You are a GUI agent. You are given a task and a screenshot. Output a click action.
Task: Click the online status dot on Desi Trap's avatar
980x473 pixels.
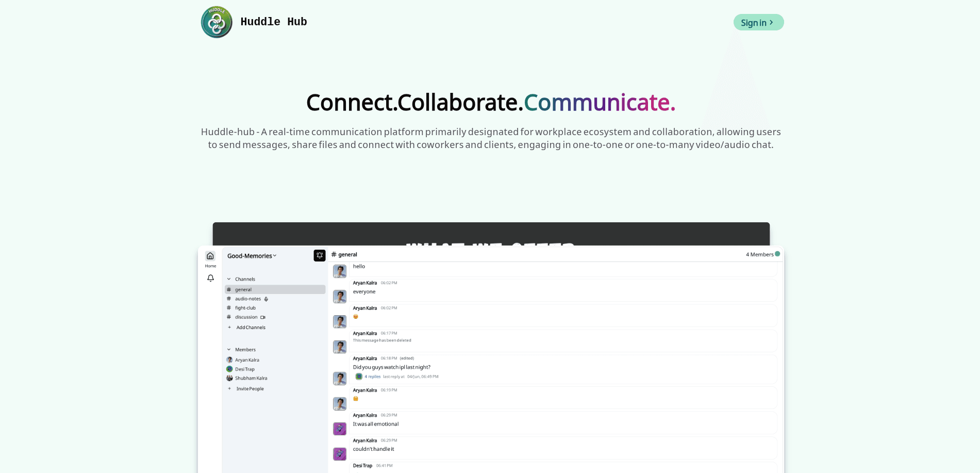pyautogui.click(x=232, y=371)
